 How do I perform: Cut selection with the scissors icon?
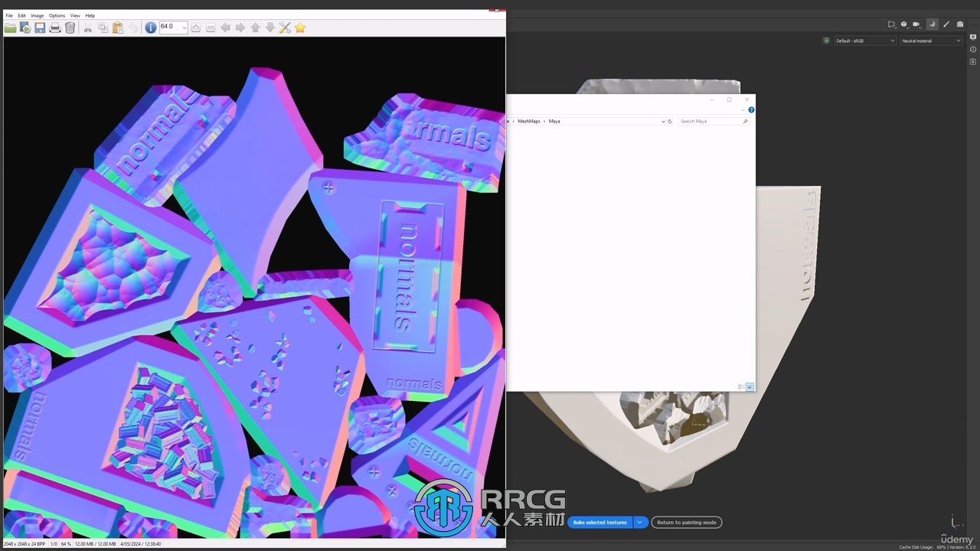[88, 28]
